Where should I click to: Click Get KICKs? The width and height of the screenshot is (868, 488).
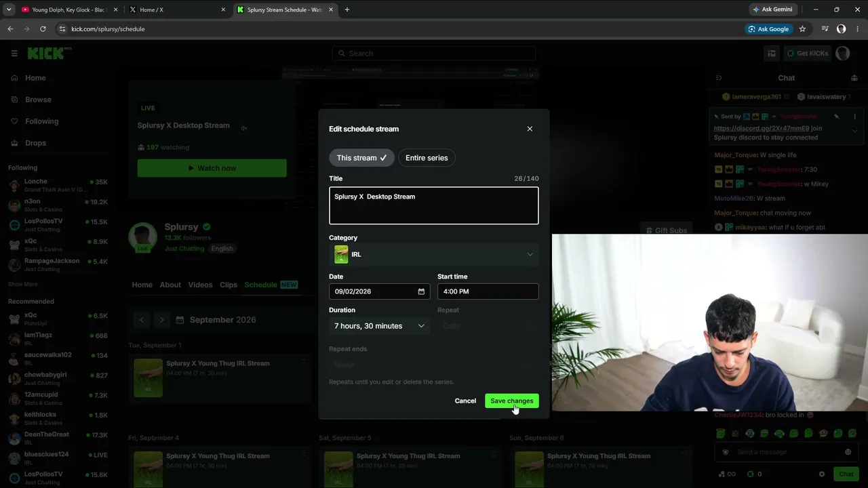coord(807,54)
